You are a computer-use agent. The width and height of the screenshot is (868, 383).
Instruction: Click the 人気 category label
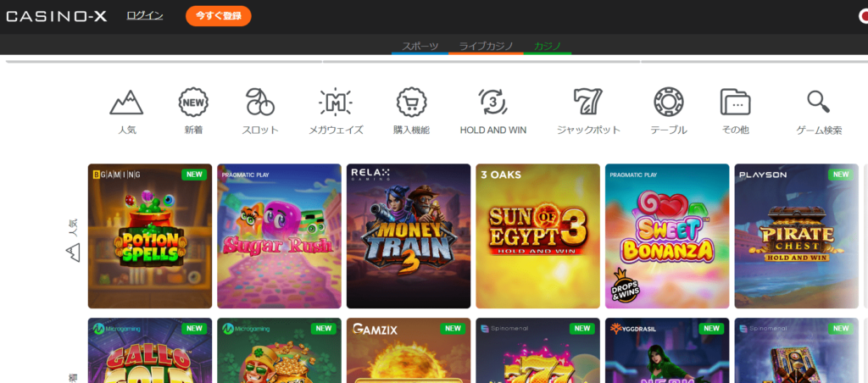127,130
